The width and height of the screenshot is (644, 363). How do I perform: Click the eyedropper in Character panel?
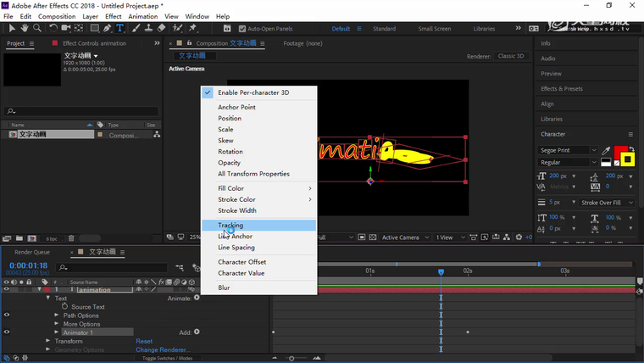(x=607, y=150)
